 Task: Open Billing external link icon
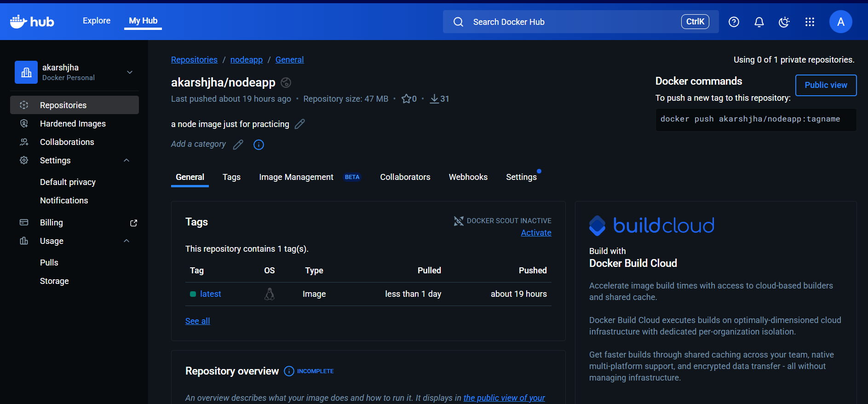coord(134,223)
